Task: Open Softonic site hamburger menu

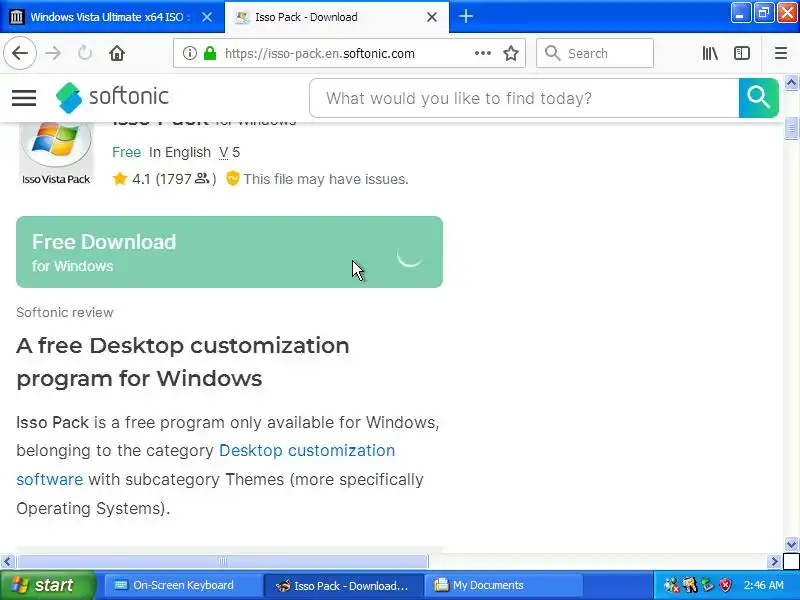Action: click(x=24, y=98)
